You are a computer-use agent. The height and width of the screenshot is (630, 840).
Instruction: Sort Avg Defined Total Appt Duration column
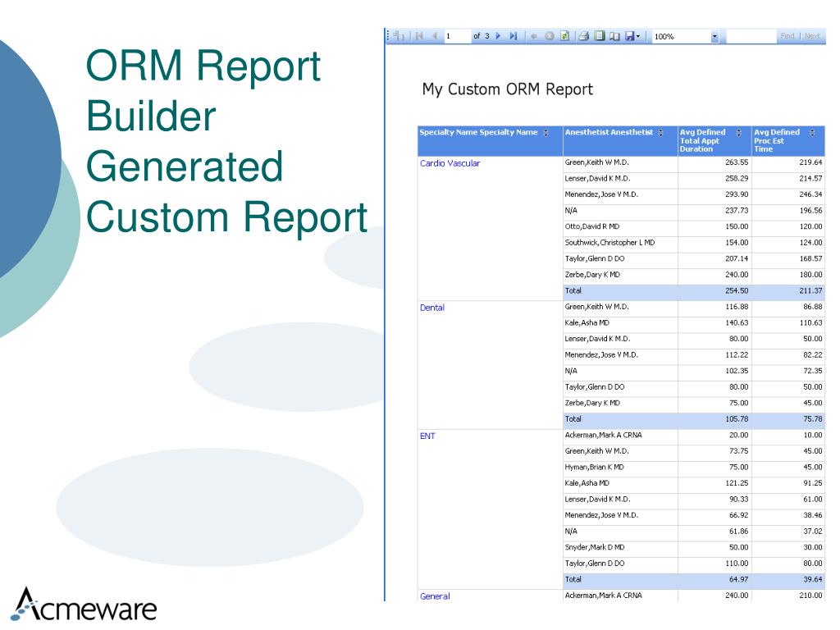pos(739,132)
